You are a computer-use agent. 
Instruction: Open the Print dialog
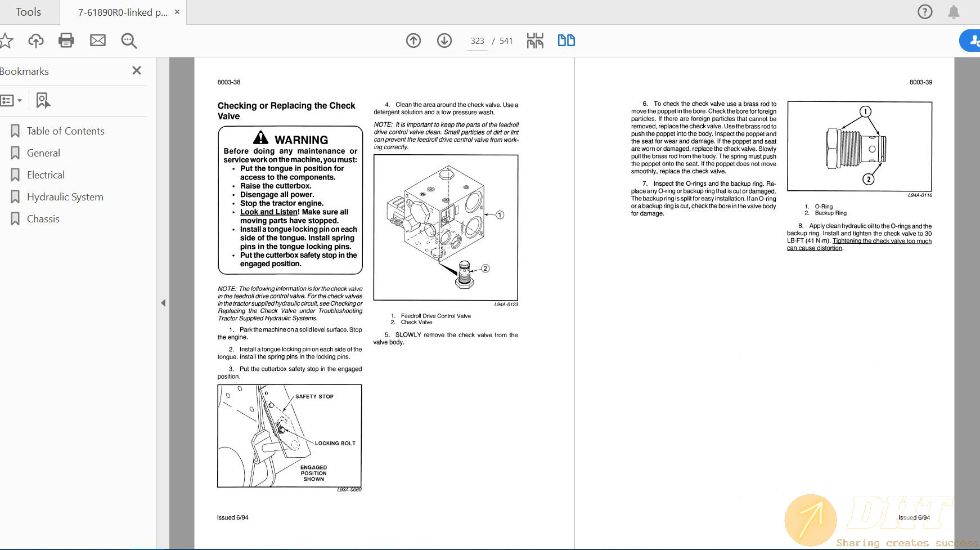pyautogui.click(x=66, y=40)
